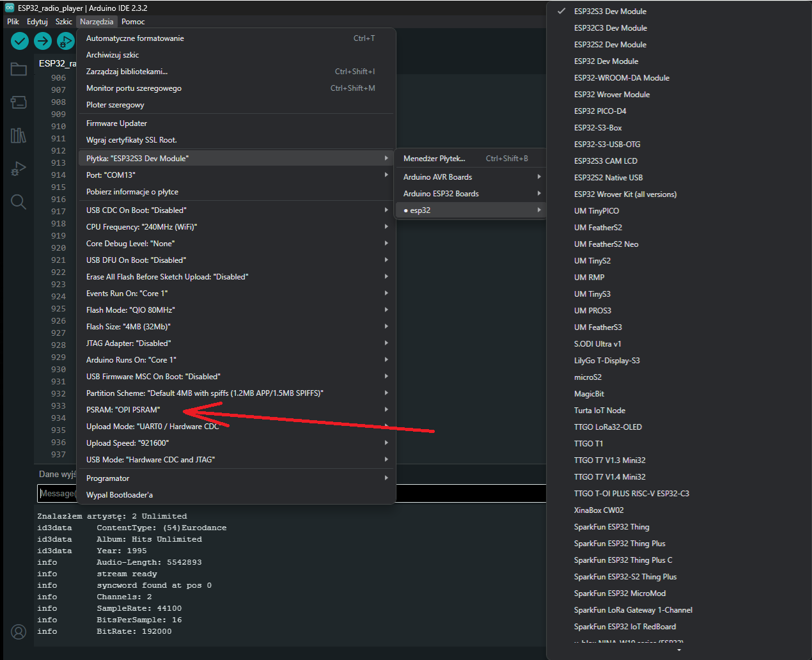Viewport: 812px width, 660px height.
Task: Choose Wgraj certyfikaty SSL Root
Action: [x=236, y=140]
